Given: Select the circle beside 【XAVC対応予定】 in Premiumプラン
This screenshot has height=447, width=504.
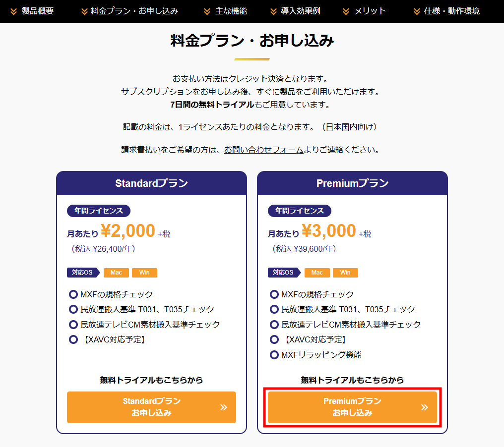Looking at the screenshot, I should tap(275, 340).
